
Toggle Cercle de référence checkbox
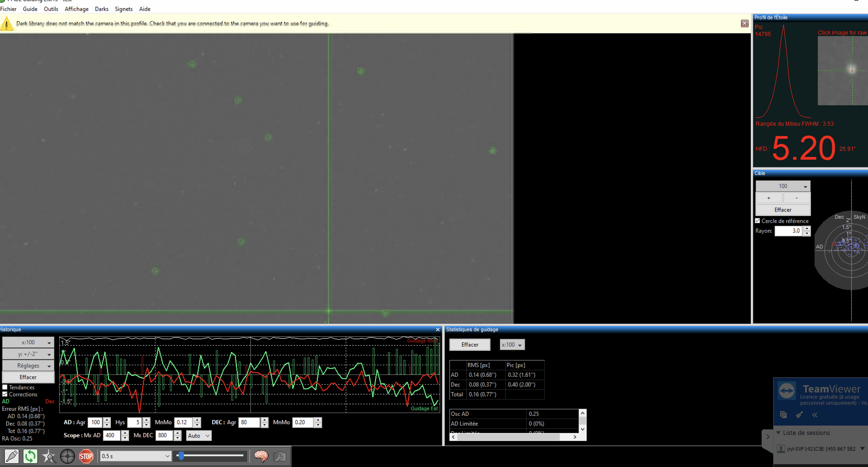coord(757,221)
